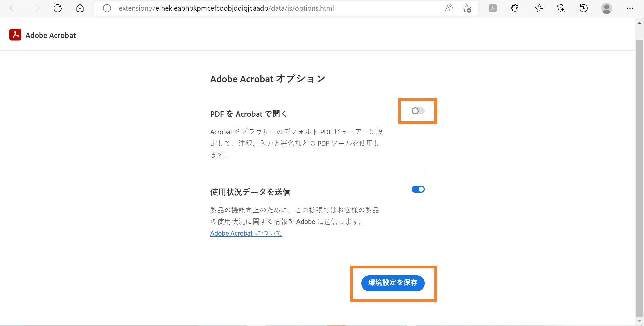Viewport: 644px width, 326px height.
Task: Open the Favorites list icon
Action: (539, 8)
